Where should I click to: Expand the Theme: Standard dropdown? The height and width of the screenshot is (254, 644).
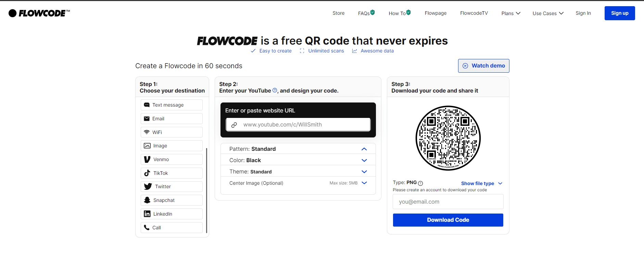[364, 171]
